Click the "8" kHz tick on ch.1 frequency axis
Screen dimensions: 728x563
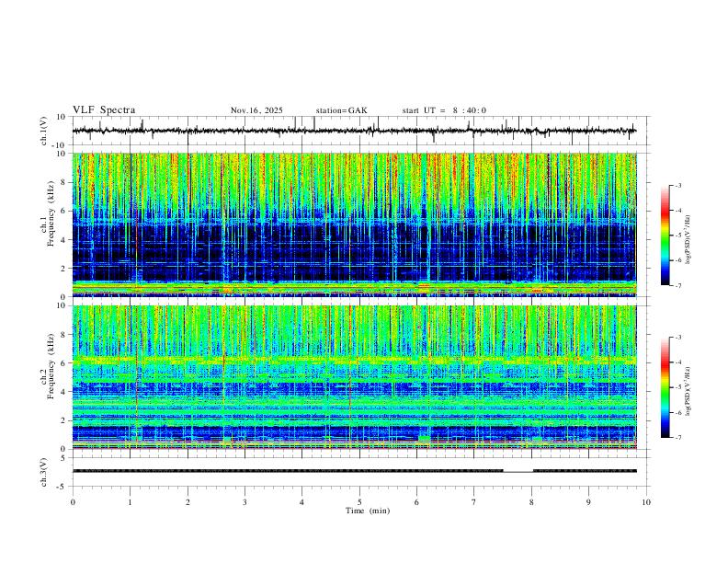tap(63, 182)
